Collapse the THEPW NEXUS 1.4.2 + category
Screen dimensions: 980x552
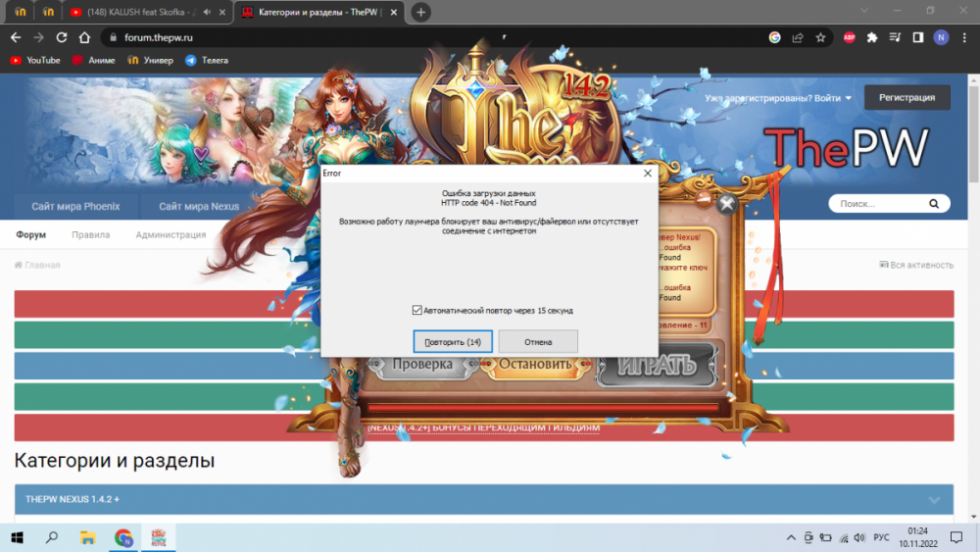(933, 499)
